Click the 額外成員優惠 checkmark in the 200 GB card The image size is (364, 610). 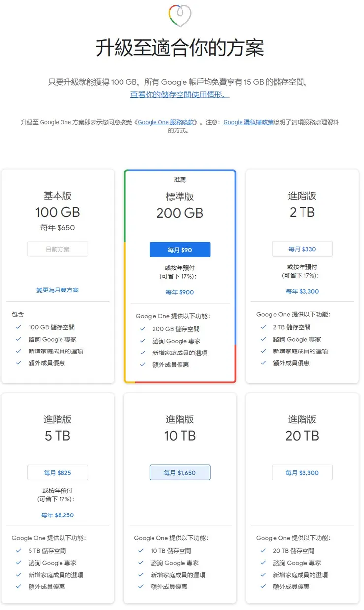[x=143, y=365]
